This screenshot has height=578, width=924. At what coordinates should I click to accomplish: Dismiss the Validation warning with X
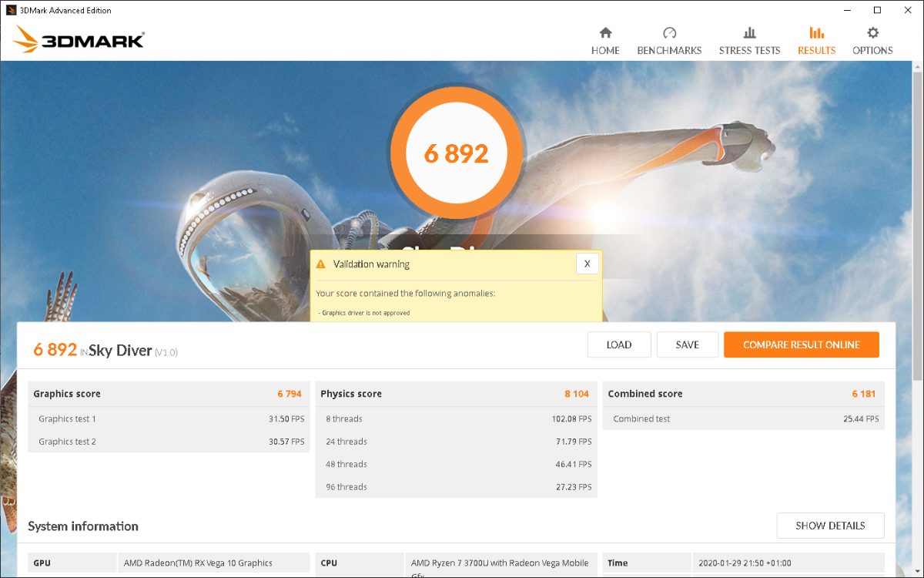587,264
